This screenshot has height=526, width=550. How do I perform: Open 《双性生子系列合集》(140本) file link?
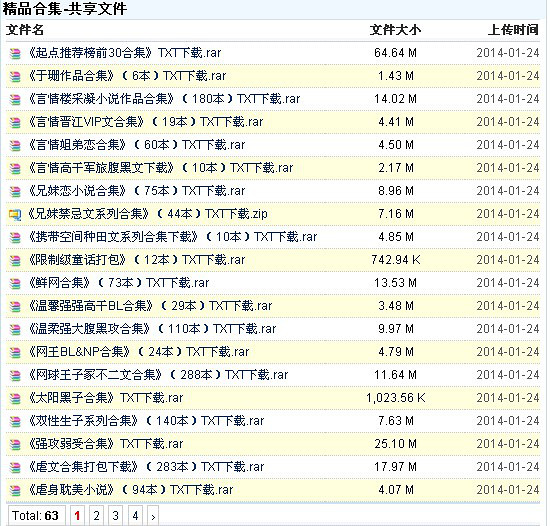146,421
